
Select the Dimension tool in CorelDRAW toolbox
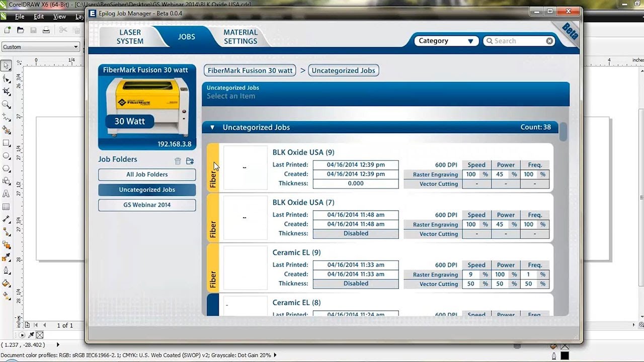(6, 219)
